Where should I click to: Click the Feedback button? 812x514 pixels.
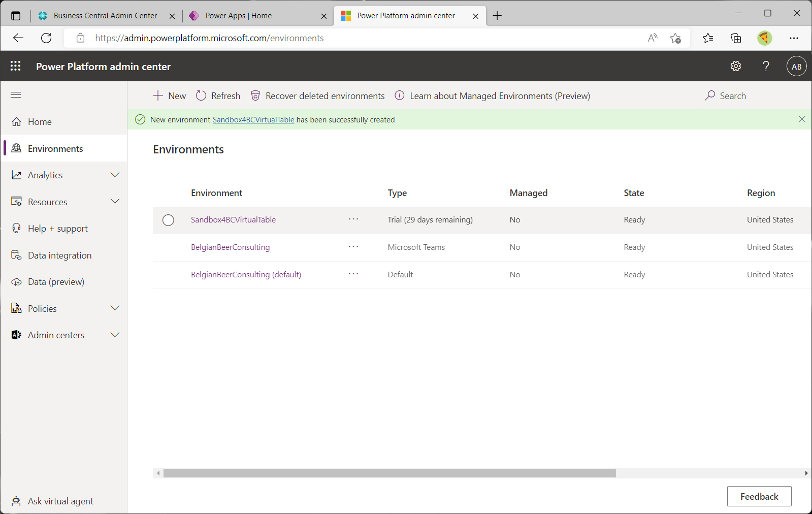pos(759,496)
